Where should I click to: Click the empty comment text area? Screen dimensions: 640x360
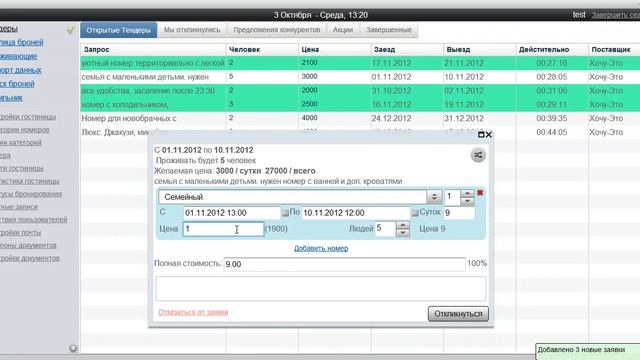click(321, 289)
